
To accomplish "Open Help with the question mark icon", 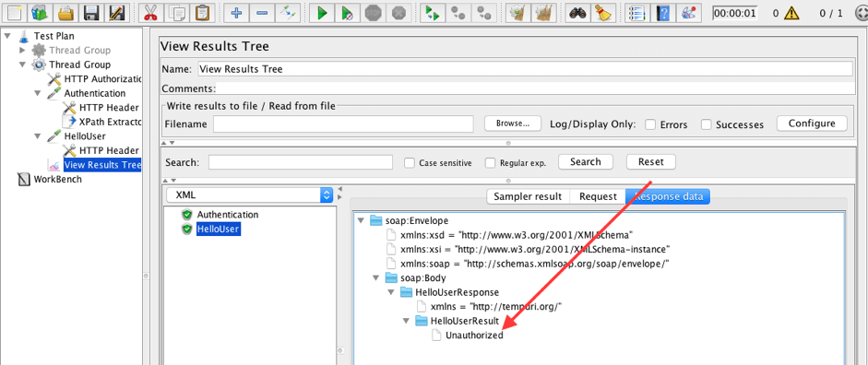I will pyautogui.click(x=662, y=12).
